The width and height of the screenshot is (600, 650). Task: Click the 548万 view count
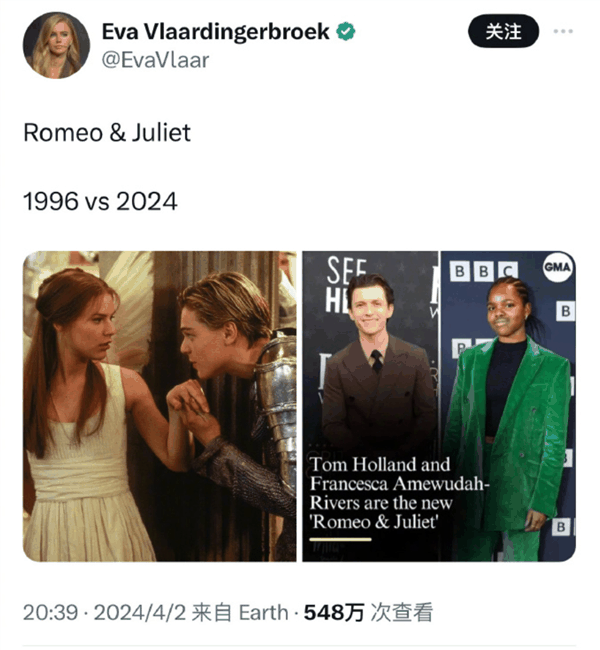point(334,613)
